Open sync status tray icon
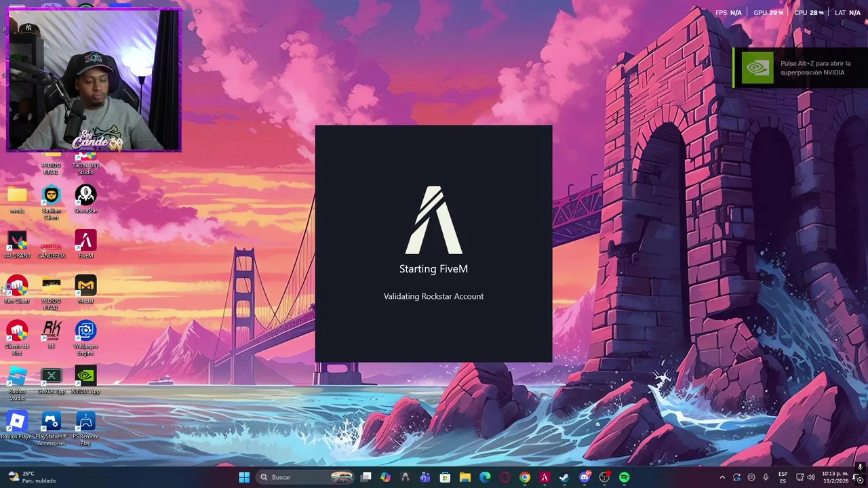This screenshot has height=488, width=868. click(736, 477)
